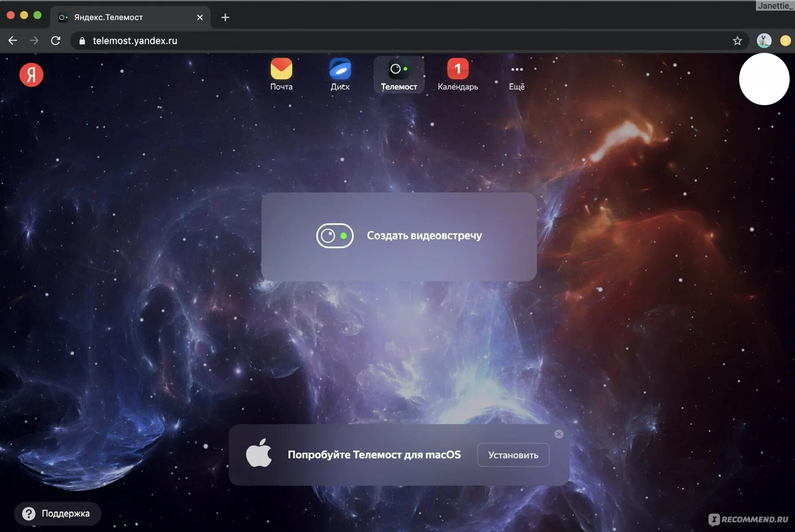Screen dimensions: 795x532
Task: Open Календарь calendar icon
Action: pyautogui.click(x=458, y=74)
